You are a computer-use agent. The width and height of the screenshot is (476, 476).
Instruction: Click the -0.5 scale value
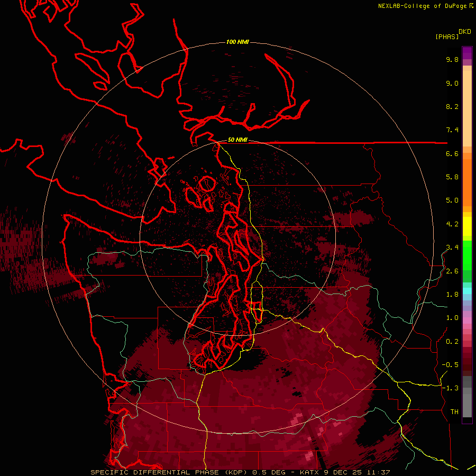point(450,365)
